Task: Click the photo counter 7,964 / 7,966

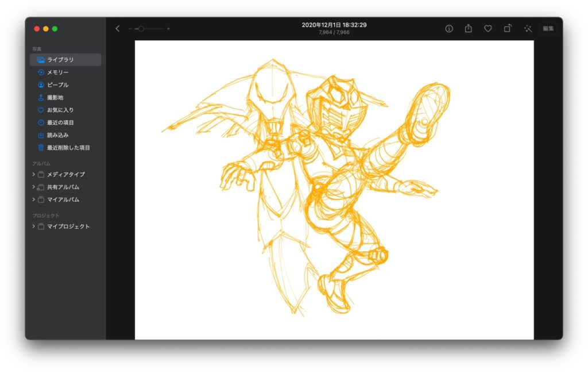Action: pyautogui.click(x=334, y=32)
